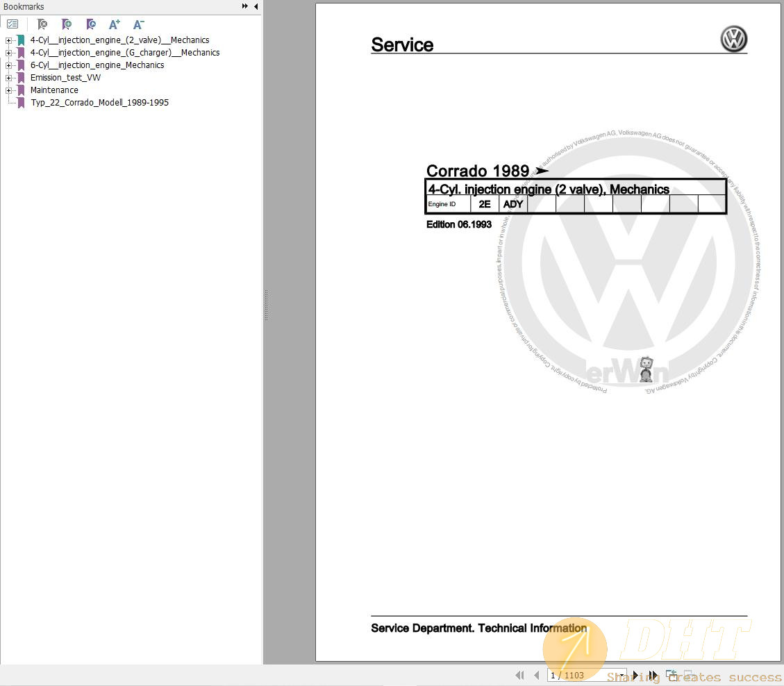The image size is (784, 686).
Task: Expand the Emission_test_VW bookmark
Action: pos(8,78)
